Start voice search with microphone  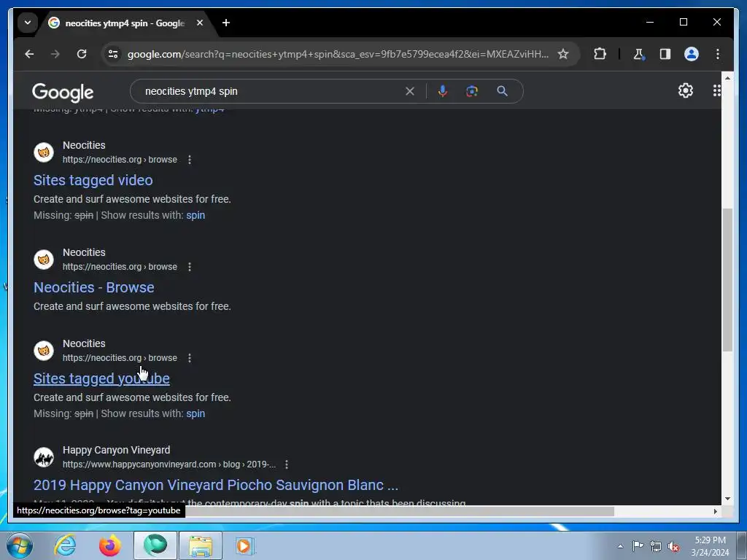(443, 91)
